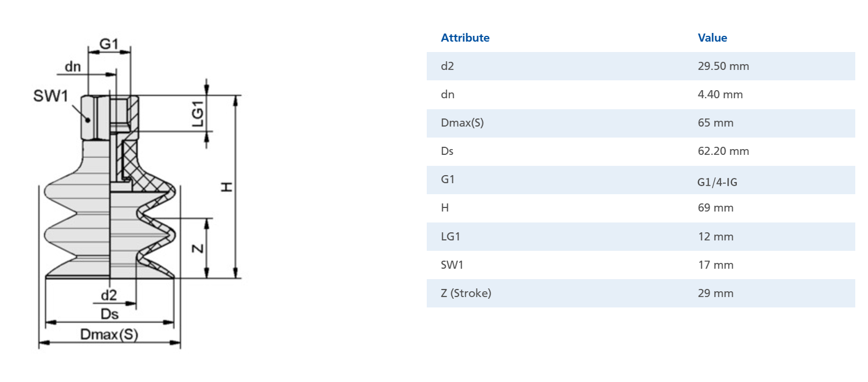Select the dn attribute row

pos(641,94)
